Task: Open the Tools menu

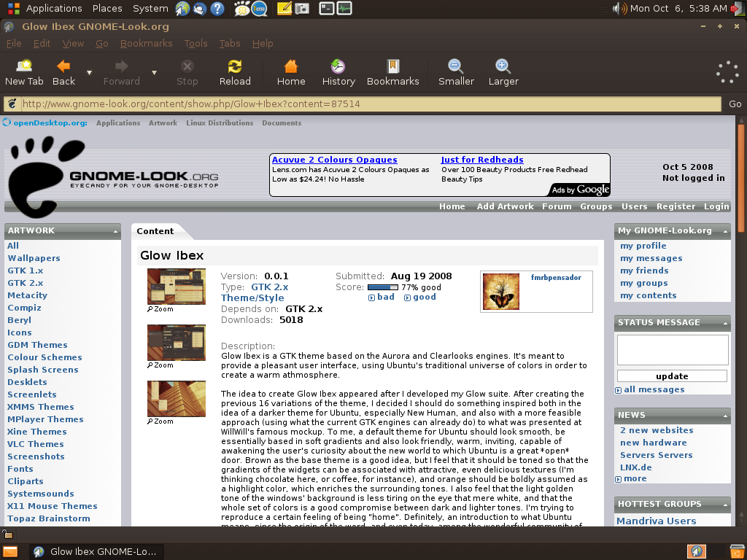Action: click(196, 43)
